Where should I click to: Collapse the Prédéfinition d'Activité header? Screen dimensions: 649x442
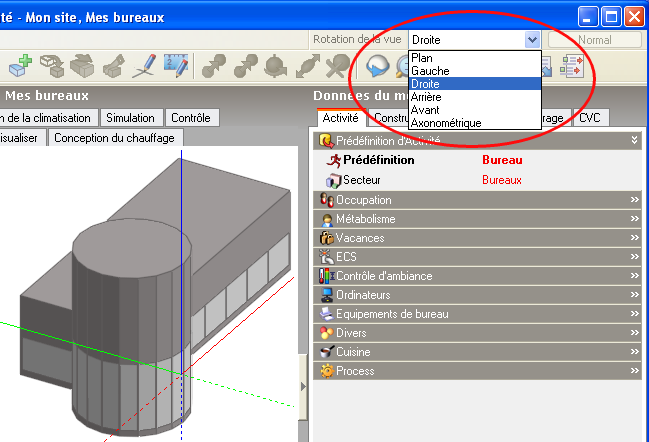click(633, 141)
